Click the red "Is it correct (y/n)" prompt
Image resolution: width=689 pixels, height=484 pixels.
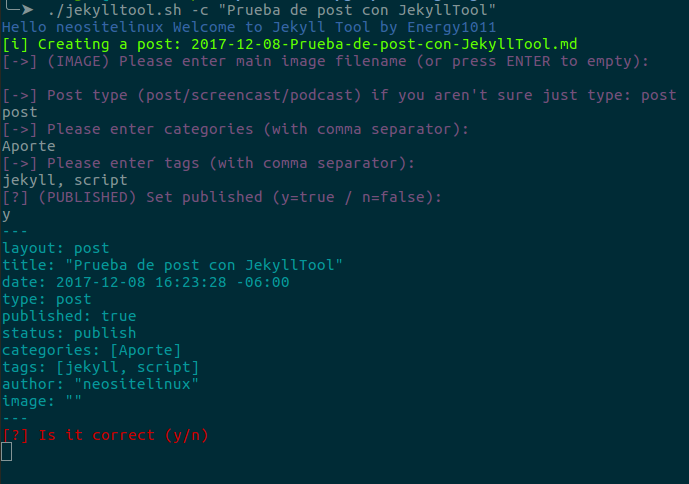(105, 435)
